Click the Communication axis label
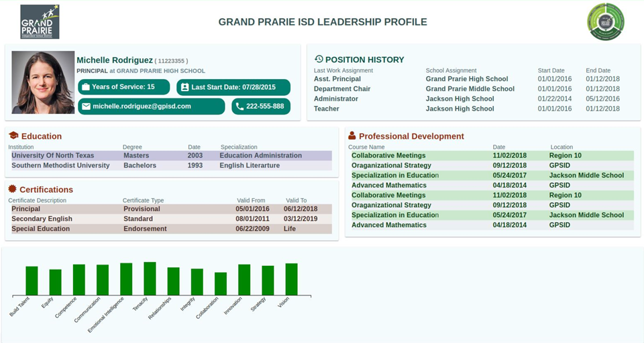 pos(87,310)
